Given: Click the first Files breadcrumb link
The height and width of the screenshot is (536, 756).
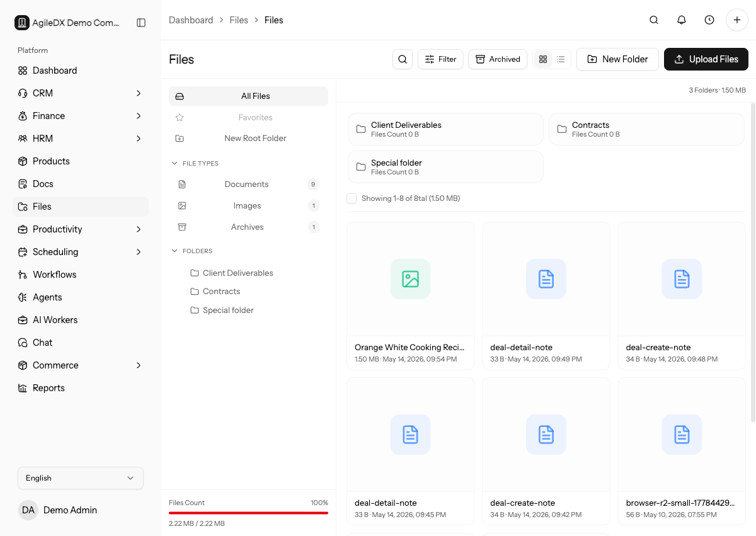Looking at the screenshot, I should (x=239, y=20).
